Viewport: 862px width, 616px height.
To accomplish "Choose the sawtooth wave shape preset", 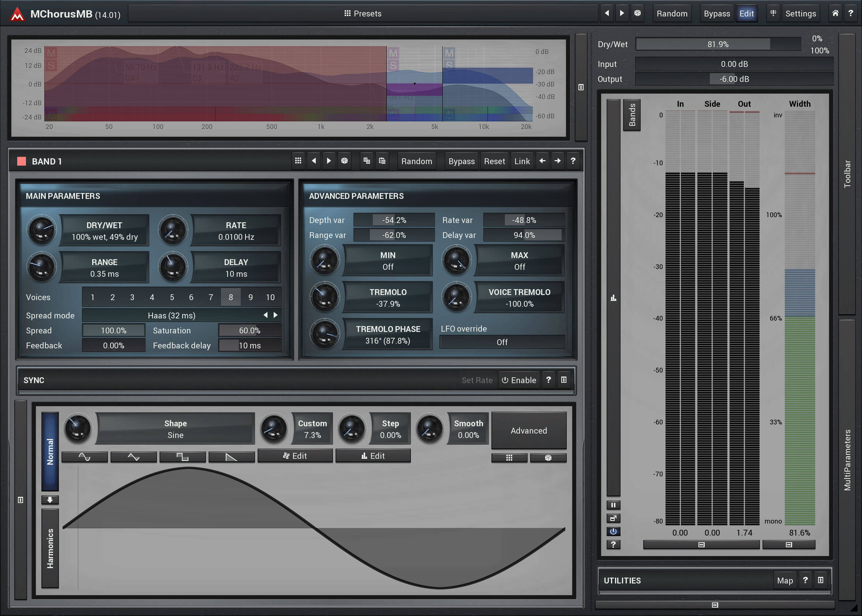I will pos(232,457).
